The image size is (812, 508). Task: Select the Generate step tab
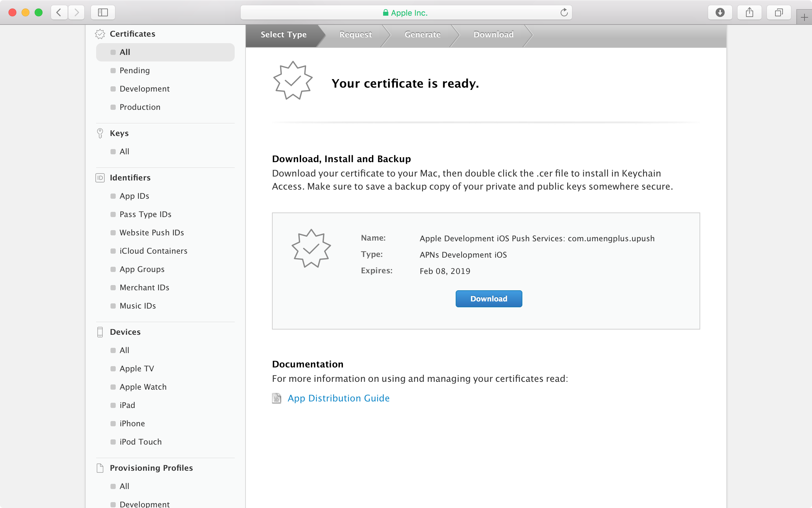(422, 35)
